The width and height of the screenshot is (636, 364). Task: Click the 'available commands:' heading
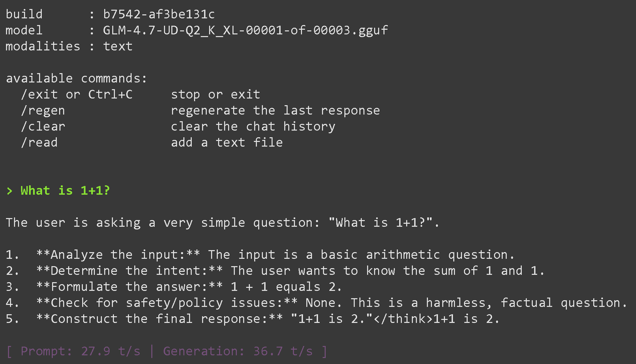pyautogui.click(x=76, y=78)
